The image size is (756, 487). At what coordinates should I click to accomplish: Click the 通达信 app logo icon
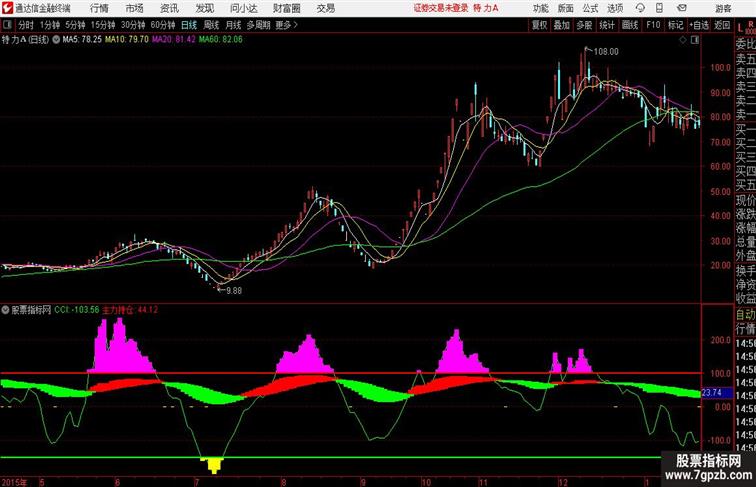coord(7,8)
